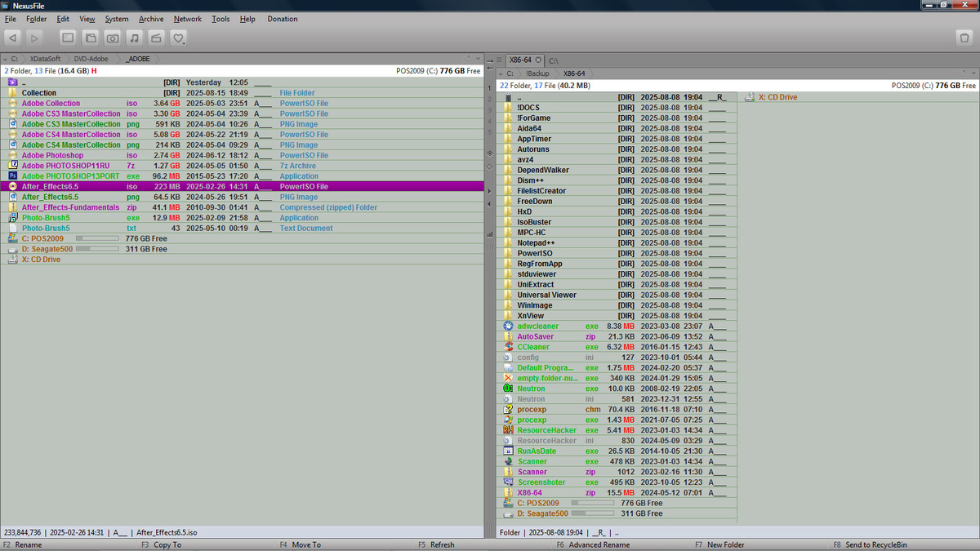Click !Backup in the right breadcrumb
The height and width of the screenshot is (551, 980).
537,73
